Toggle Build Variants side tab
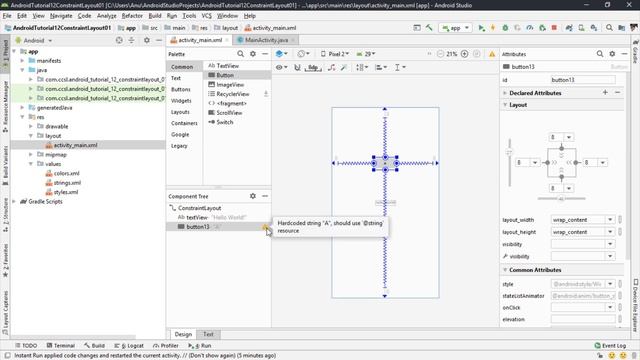 coord(5,165)
